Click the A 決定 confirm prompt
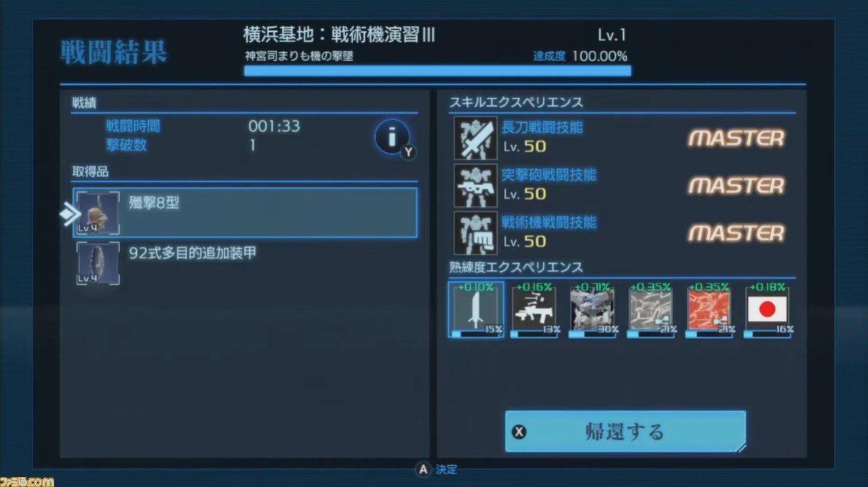The height and width of the screenshot is (487, 868). (x=437, y=469)
